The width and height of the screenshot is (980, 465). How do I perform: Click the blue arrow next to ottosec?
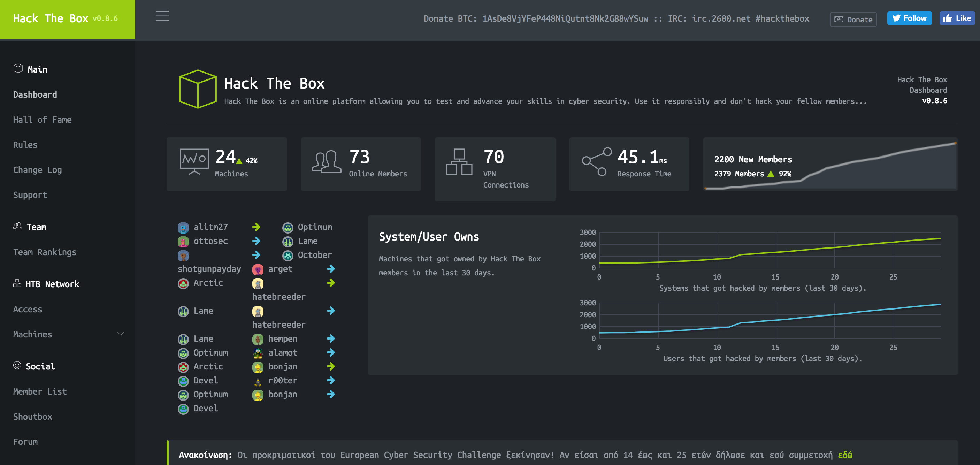[x=256, y=241]
